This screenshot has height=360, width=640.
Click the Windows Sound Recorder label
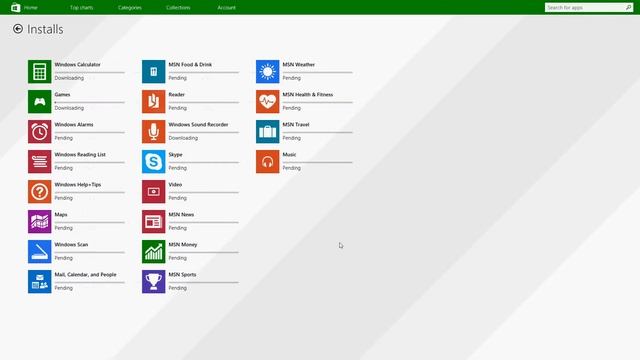click(x=198, y=124)
